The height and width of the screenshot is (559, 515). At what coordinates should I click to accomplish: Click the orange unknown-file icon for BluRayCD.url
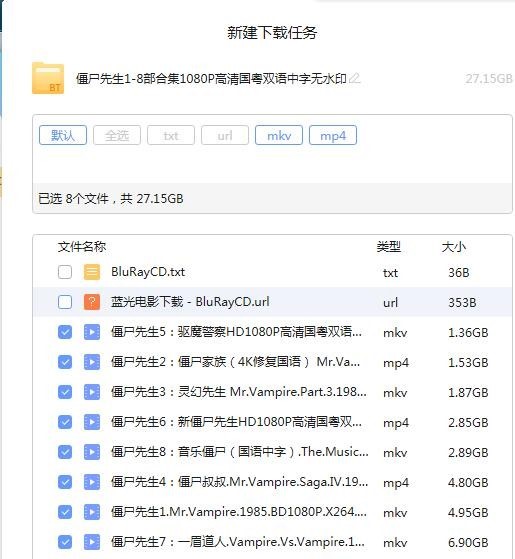(x=92, y=302)
